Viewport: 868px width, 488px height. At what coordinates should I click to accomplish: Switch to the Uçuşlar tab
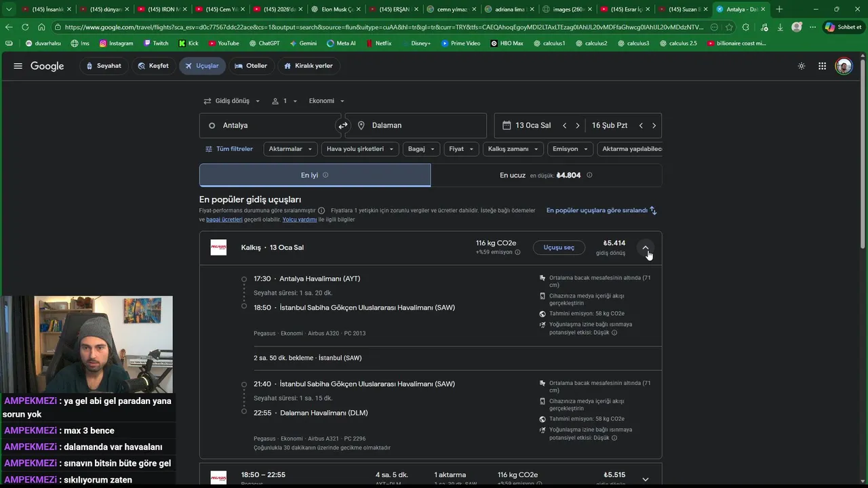coord(202,66)
